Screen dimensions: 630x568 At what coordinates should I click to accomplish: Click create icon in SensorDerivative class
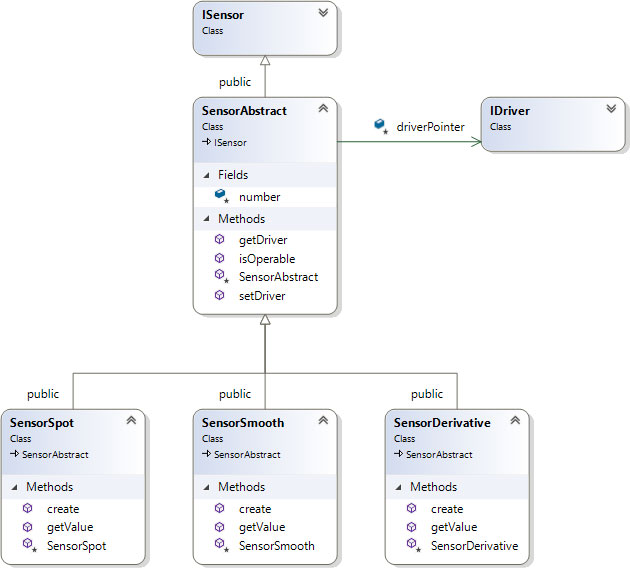click(x=411, y=509)
